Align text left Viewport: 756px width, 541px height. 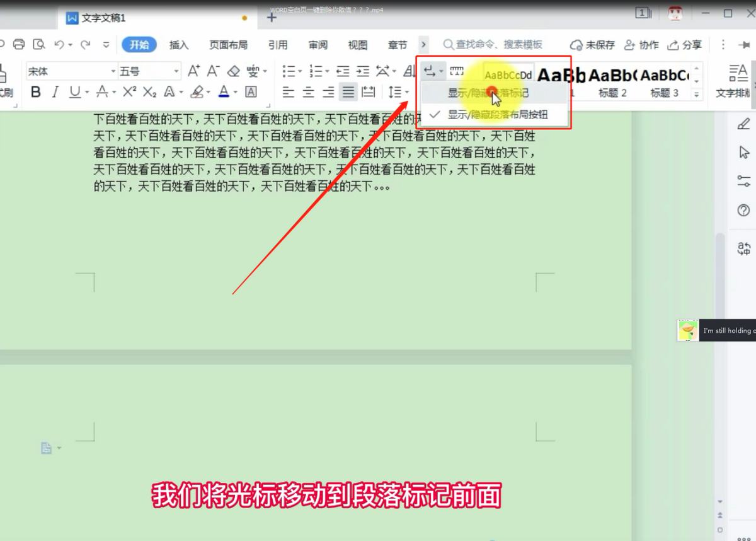(x=288, y=92)
